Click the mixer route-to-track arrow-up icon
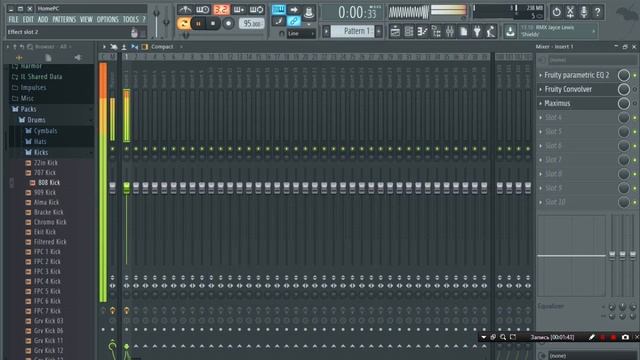This screenshot has width=640, height=360. pos(124,47)
